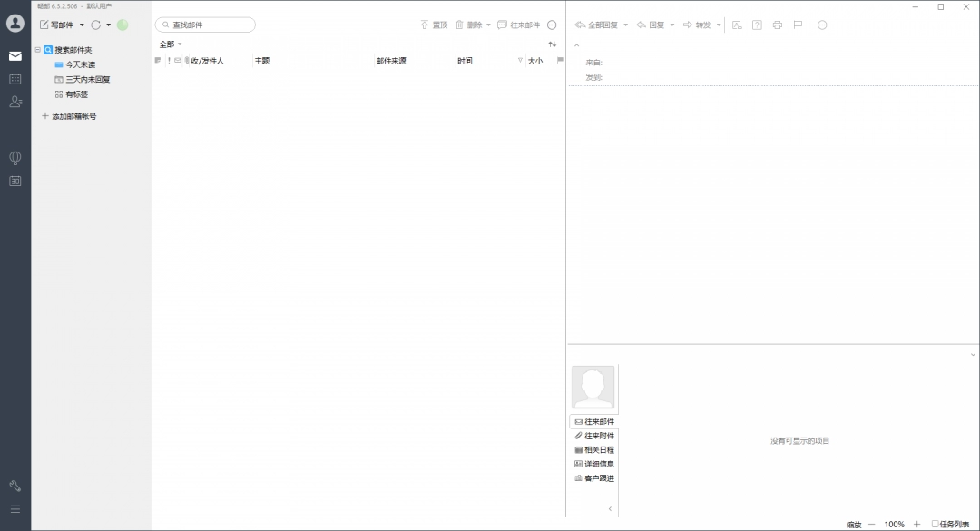
Task: Click the refresh receive mail icon
Action: tap(95, 25)
